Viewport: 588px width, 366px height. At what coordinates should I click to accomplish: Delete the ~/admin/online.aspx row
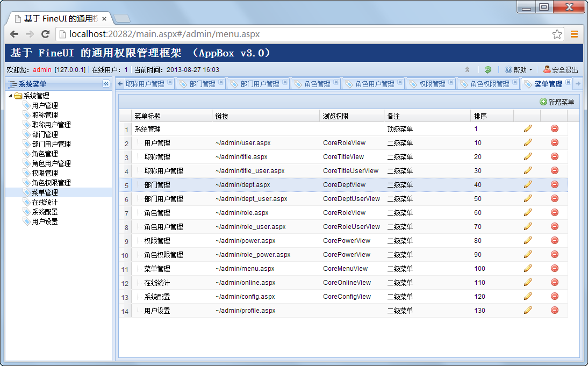[x=555, y=282]
